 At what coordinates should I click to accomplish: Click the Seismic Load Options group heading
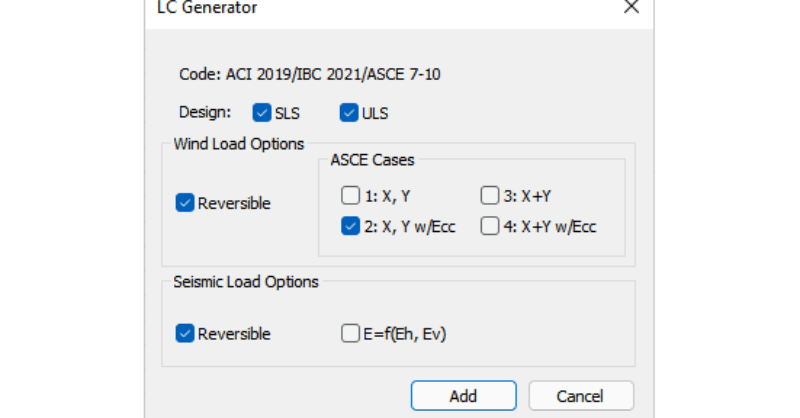pos(246,282)
